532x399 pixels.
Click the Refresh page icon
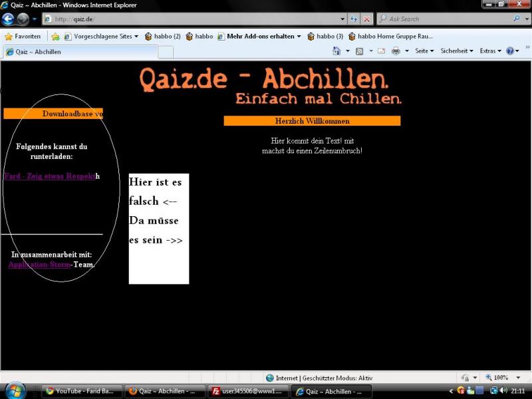click(354, 19)
